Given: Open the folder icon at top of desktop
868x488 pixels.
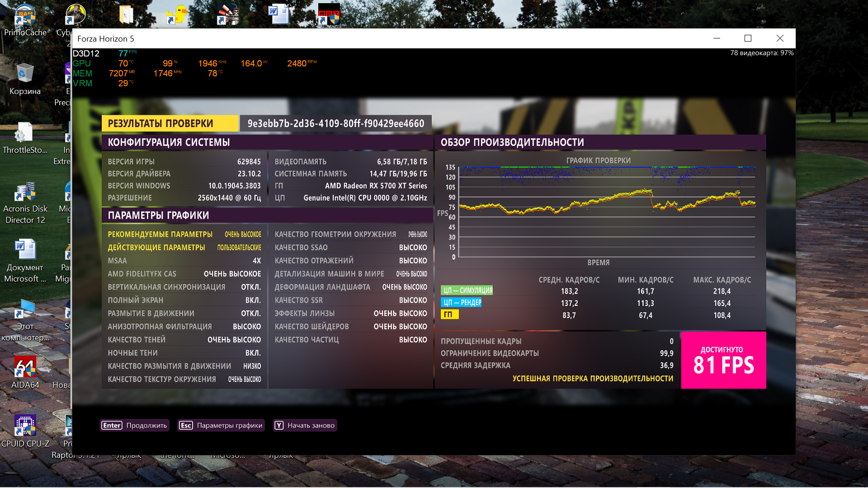Looking at the screenshot, I should click(126, 14).
